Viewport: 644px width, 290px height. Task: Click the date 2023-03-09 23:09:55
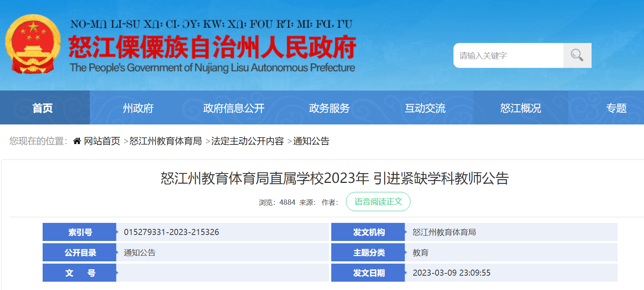452,273
